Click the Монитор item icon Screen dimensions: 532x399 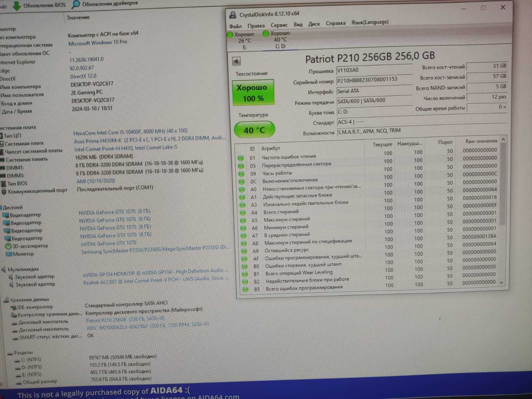coord(9,254)
